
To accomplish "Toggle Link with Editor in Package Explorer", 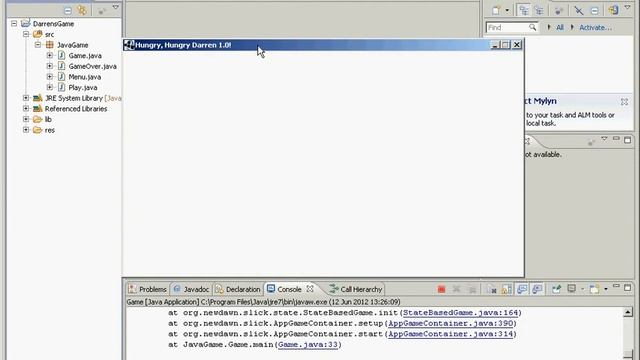I will click(82, 10).
